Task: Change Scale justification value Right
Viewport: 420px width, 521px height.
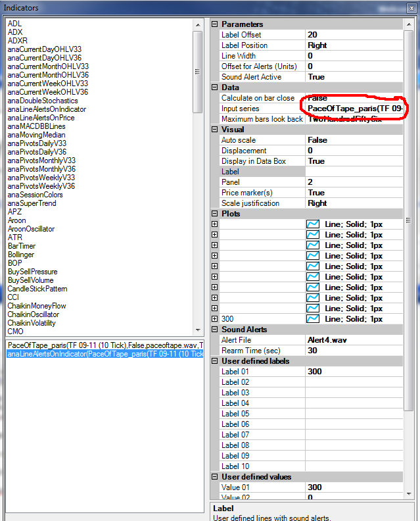Action: [x=354, y=203]
